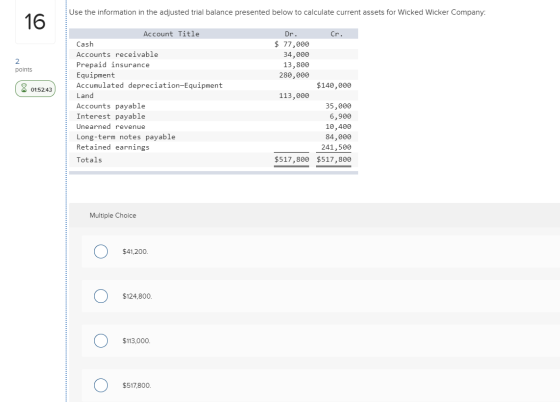Click Accumulated depreciation—Equipment row label
Screen dimensions: 560x402
[x=149, y=86]
